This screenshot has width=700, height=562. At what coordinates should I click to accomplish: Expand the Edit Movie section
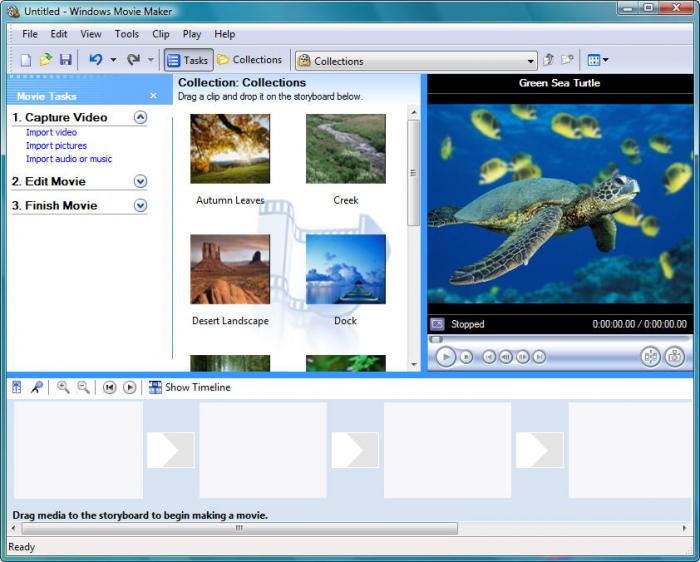point(140,181)
